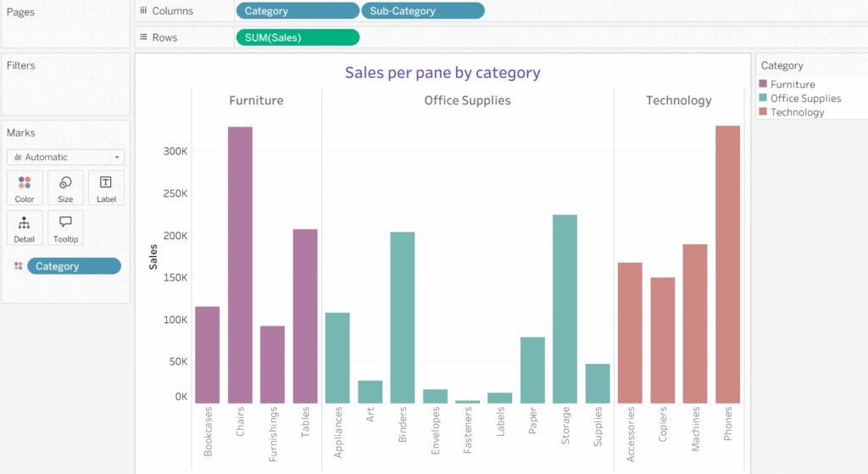Viewport: 868px width, 474px height.
Task: Click the Rows shelf icon
Action: click(x=143, y=37)
